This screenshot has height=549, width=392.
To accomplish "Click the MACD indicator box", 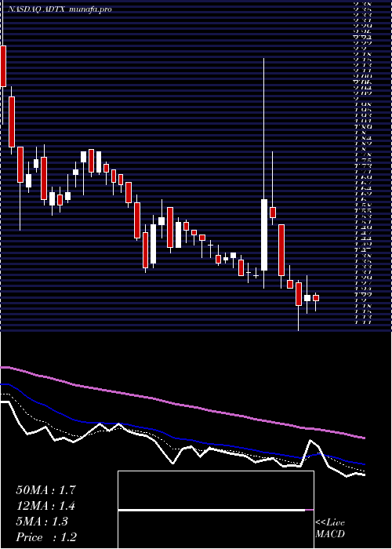I will pos(216,510).
